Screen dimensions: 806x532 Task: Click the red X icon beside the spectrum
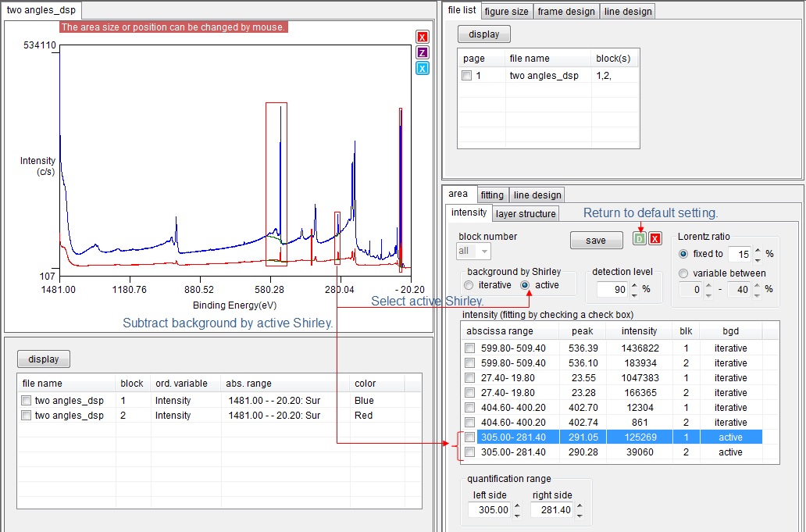423,37
